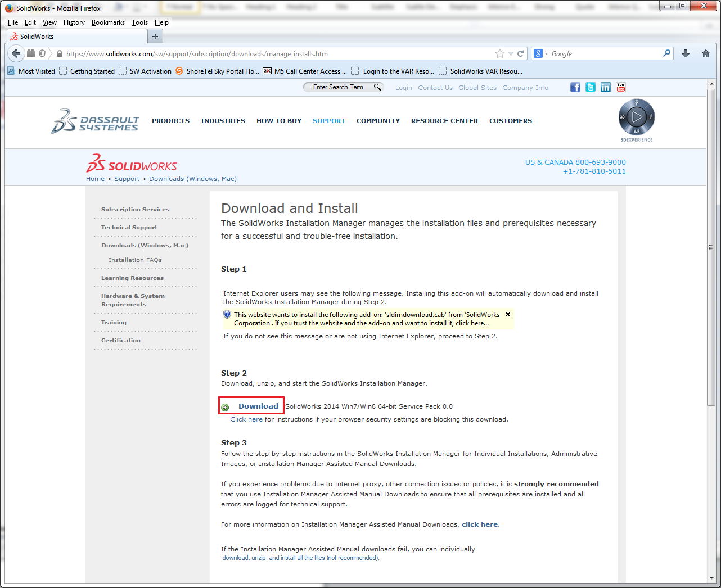This screenshot has width=721, height=588.
Task: Open INDUSTRIES navigation item
Action: 223,121
